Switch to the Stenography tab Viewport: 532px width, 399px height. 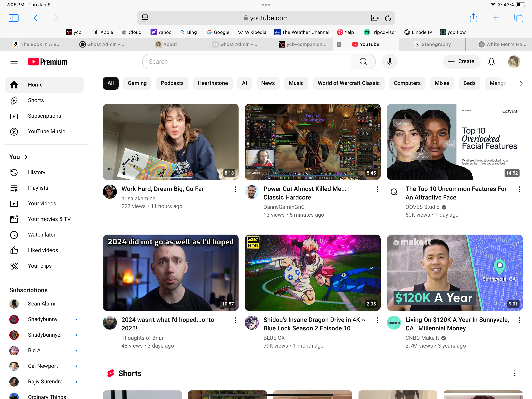pyautogui.click(x=432, y=45)
